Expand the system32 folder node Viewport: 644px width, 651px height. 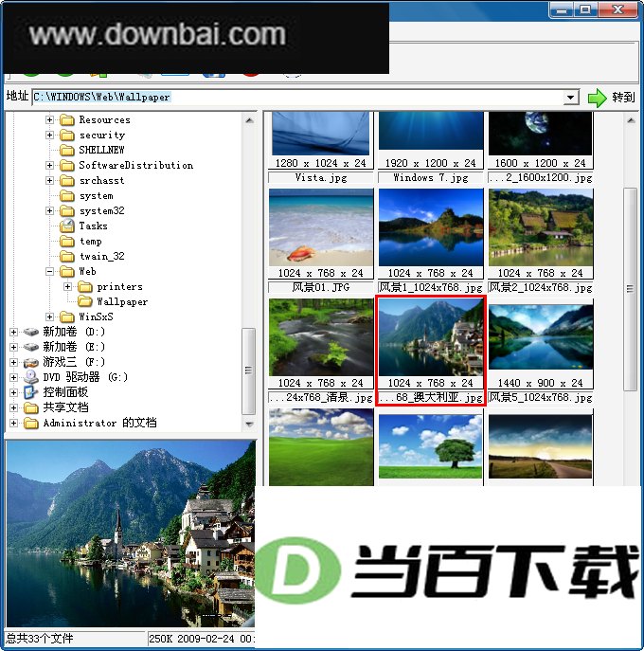[49, 211]
